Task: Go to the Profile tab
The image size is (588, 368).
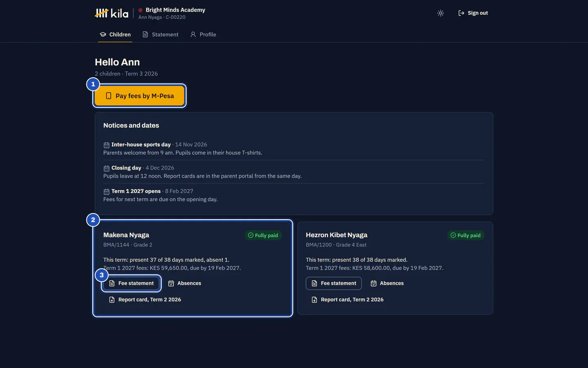Action: click(x=203, y=34)
